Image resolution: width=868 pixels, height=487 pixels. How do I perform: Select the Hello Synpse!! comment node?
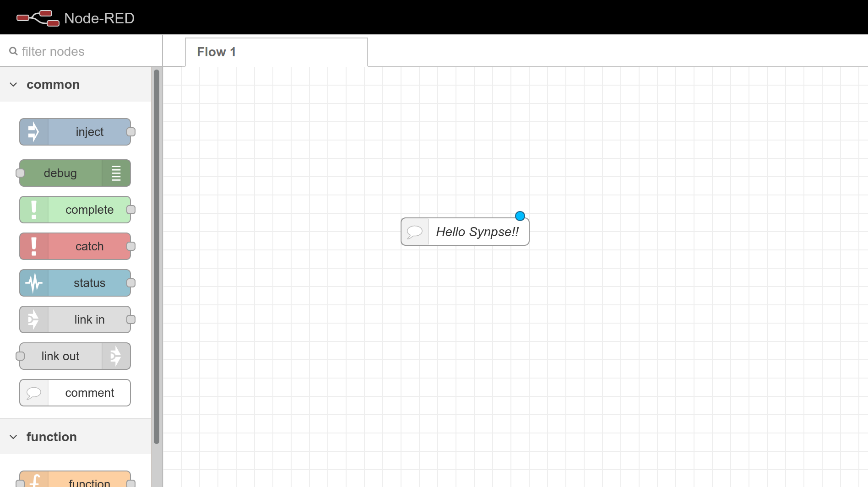477,232
